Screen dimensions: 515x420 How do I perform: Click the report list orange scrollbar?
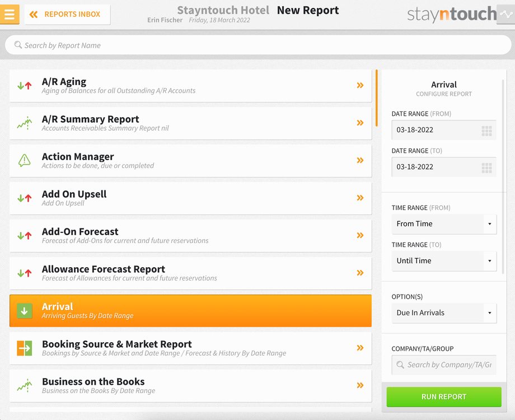pos(376,98)
